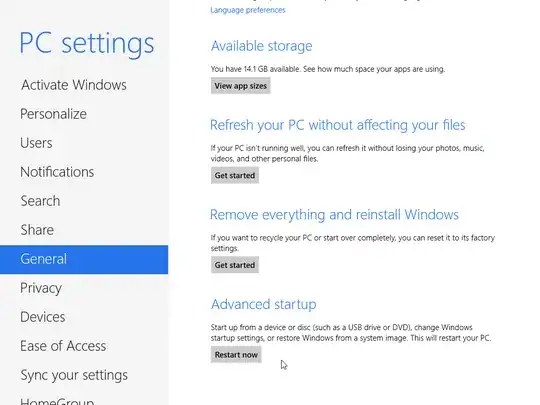This screenshot has height=405, width=540.
Task: Select the highlighted General category
Action: (x=84, y=259)
